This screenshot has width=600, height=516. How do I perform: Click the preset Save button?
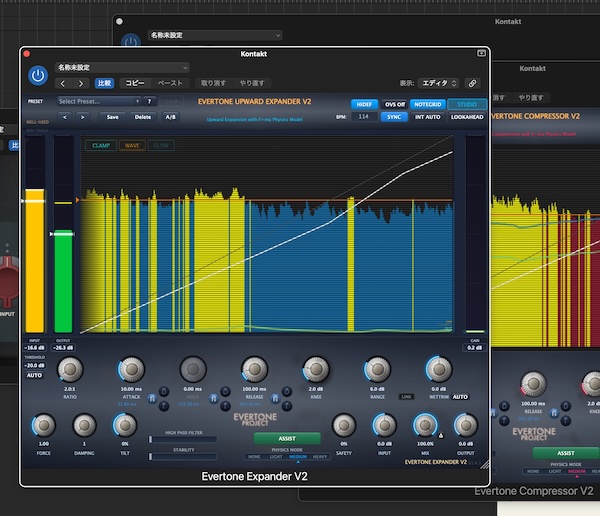pos(112,117)
